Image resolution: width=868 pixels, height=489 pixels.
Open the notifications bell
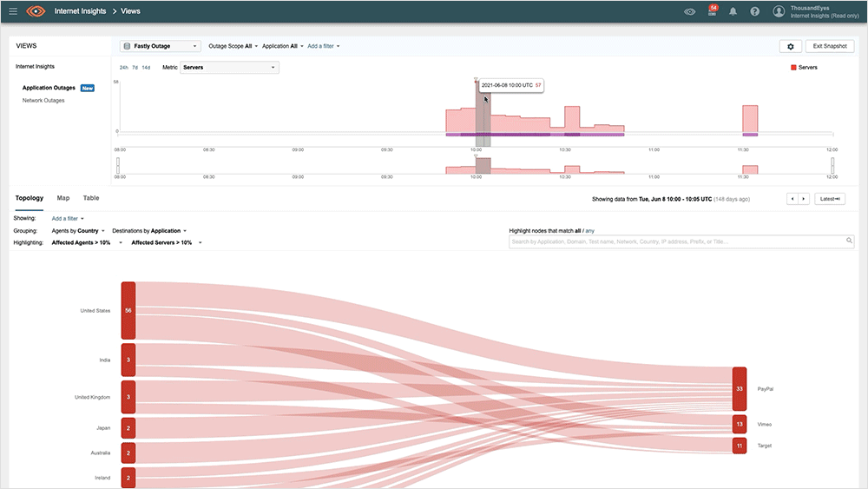734,11
